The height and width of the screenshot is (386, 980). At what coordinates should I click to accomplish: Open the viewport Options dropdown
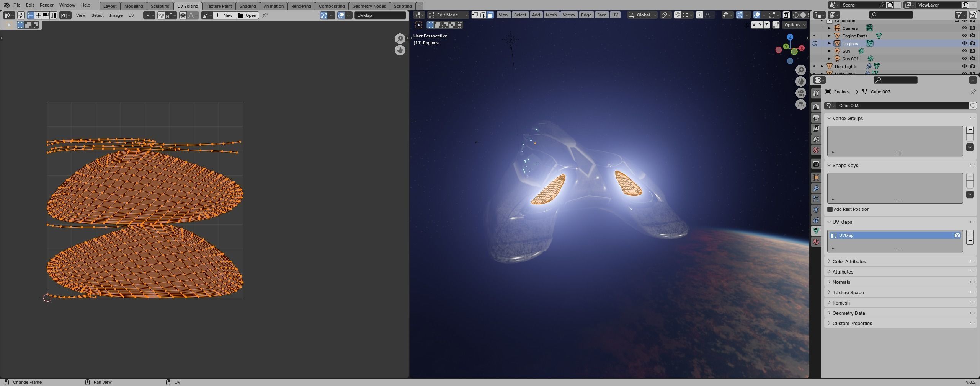pyautogui.click(x=794, y=25)
